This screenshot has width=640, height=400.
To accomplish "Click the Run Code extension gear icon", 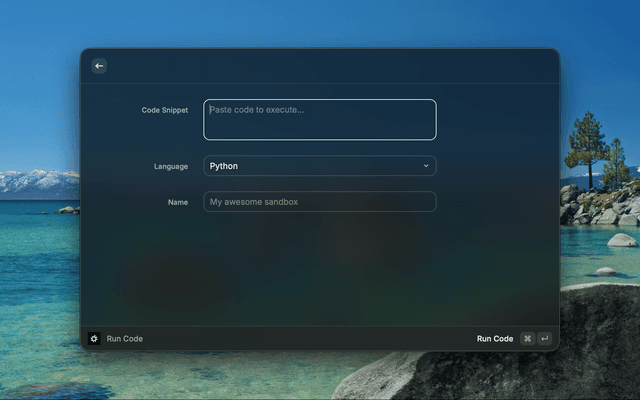I will [94, 338].
